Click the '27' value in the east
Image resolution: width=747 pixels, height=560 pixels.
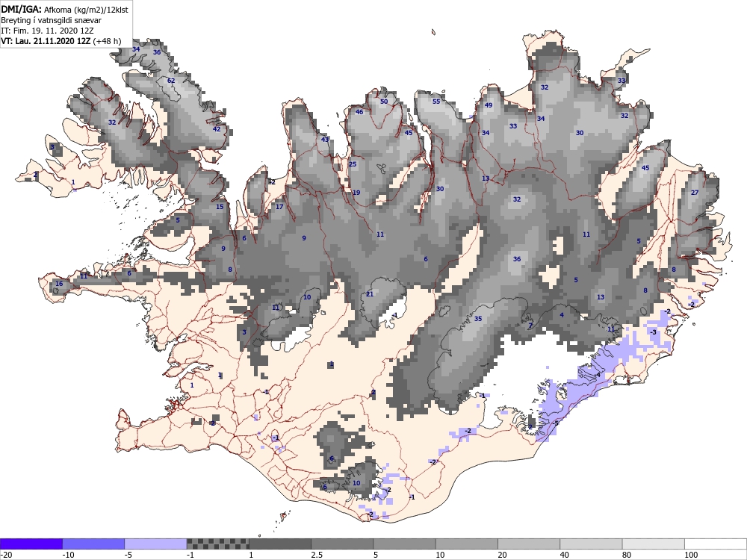click(695, 193)
